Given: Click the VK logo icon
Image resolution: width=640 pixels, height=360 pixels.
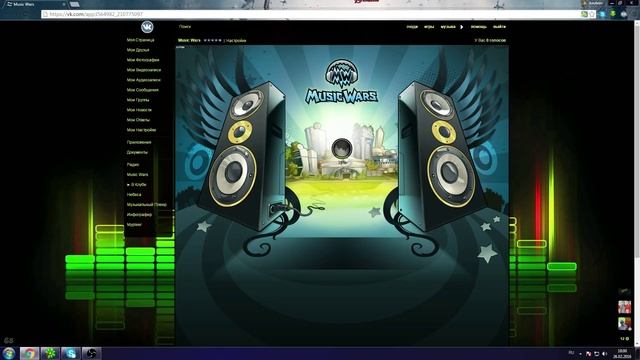Looking at the screenshot, I should click(x=147, y=27).
